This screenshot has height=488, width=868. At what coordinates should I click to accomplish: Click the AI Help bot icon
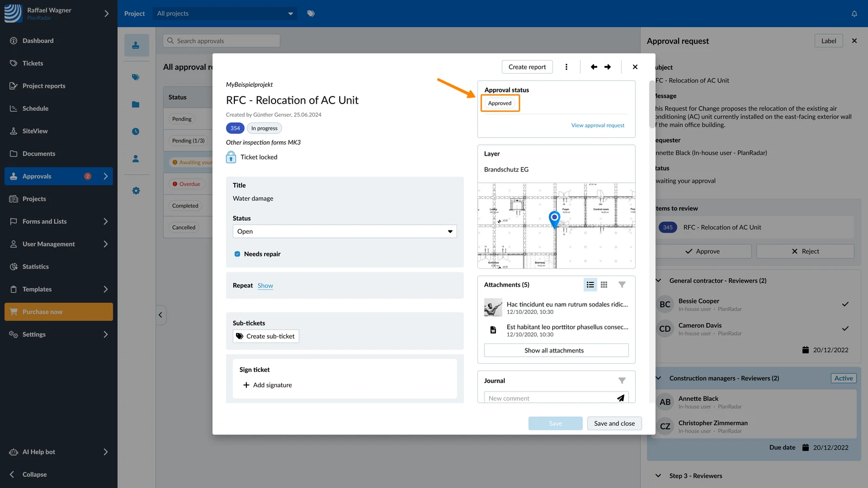pyautogui.click(x=14, y=452)
